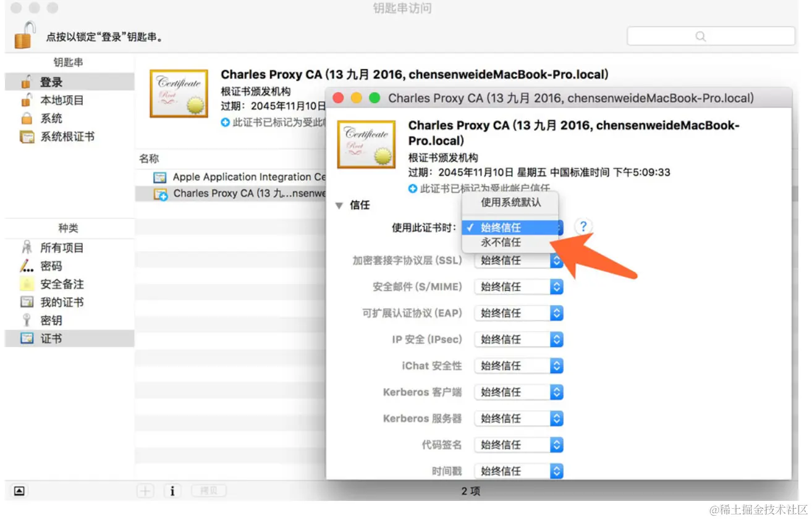This screenshot has width=812, height=520.
Task: Click the 名称 column header
Action: (x=149, y=159)
